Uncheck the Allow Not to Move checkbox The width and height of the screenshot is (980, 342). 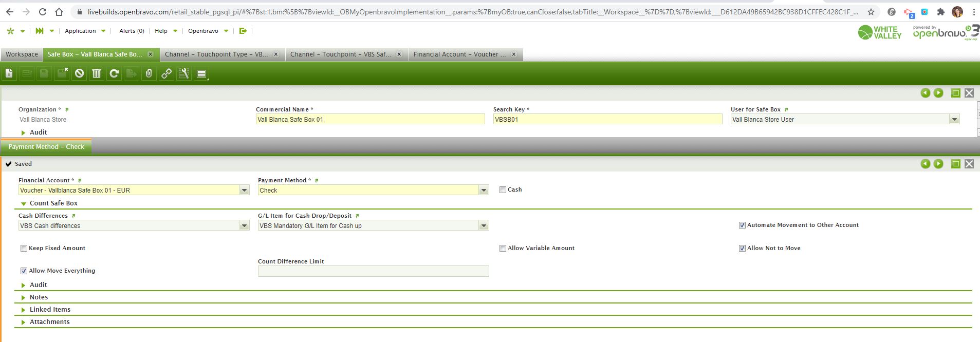[742, 248]
